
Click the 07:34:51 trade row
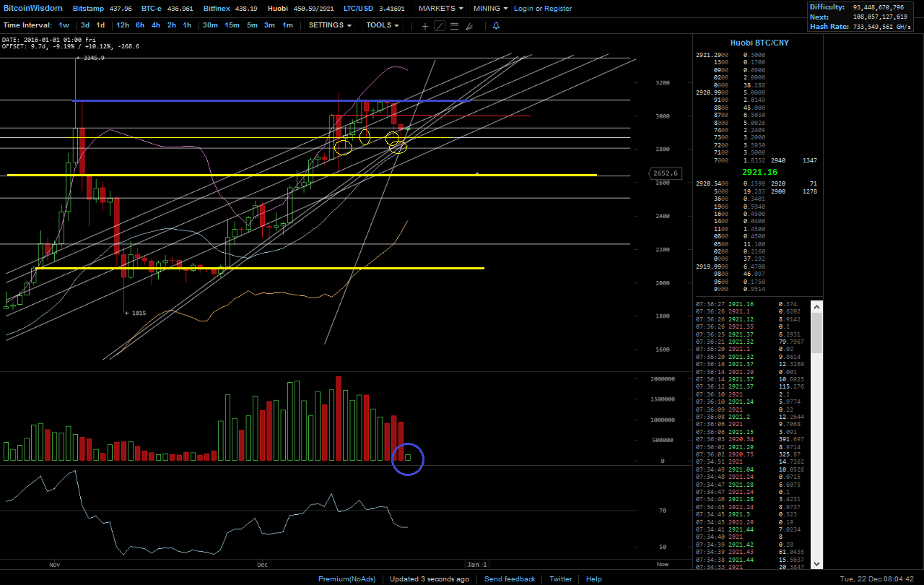tap(753, 461)
